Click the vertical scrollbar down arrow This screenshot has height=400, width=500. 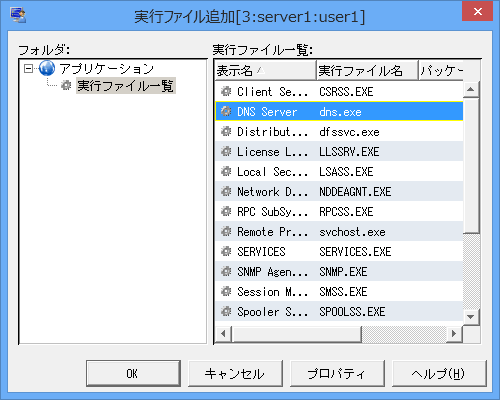pyautogui.click(x=471, y=317)
